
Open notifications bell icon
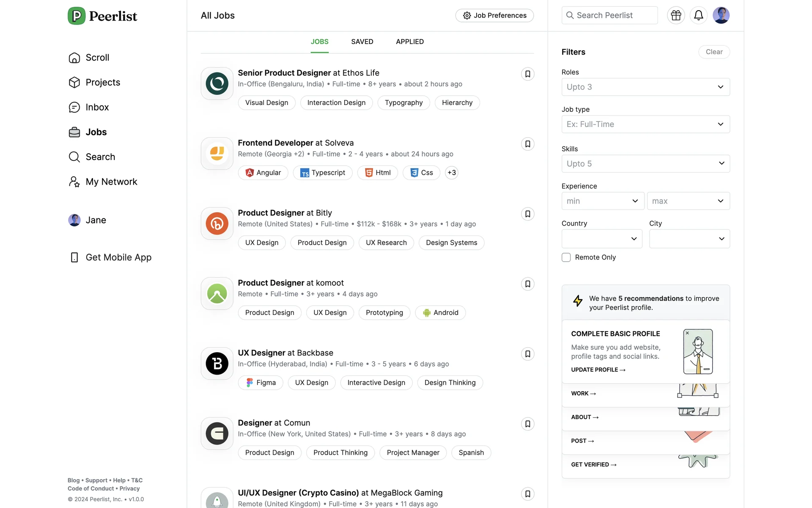698,16
